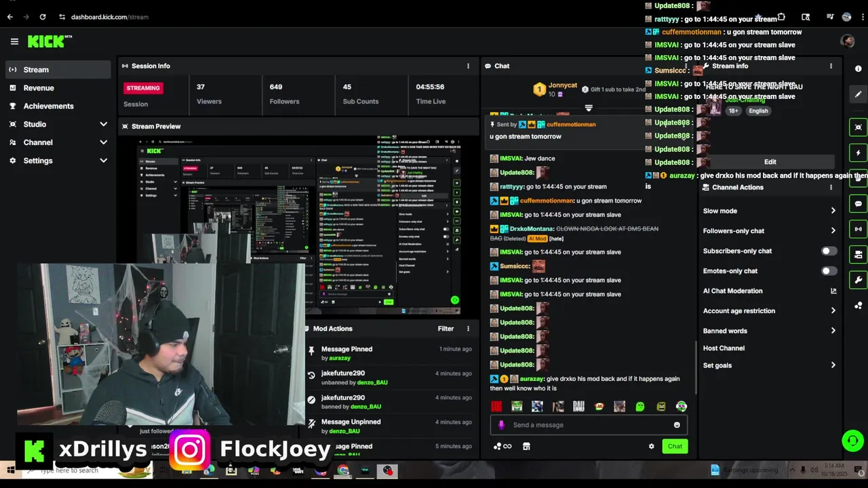The height and width of the screenshot is (488, 868).
Task: Open Channel Actions three-dot menu
Action: click(x=831, y=188)
